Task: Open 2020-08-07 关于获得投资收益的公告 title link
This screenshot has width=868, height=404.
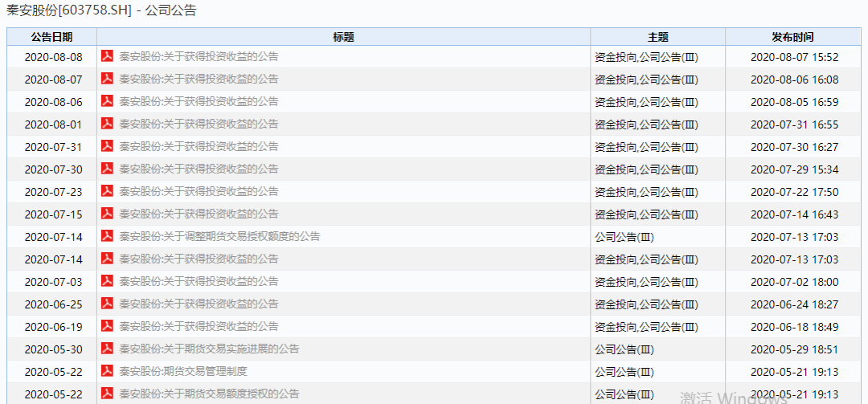Action: click(x=199, y=80)
